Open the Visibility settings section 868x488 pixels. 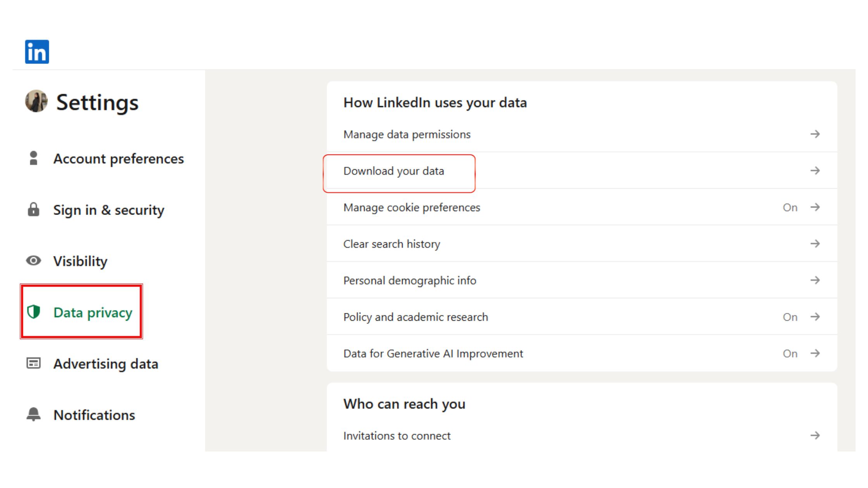(80, 261)
